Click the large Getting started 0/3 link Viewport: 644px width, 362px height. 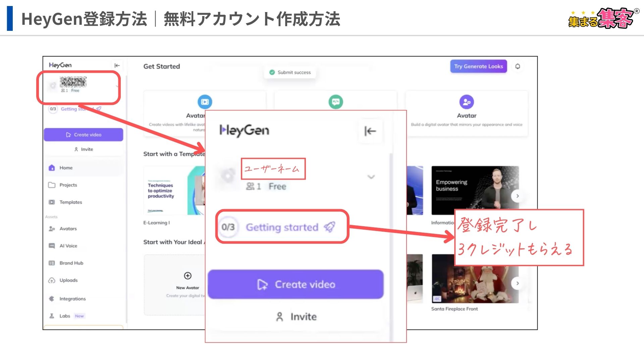pos(282,227)
